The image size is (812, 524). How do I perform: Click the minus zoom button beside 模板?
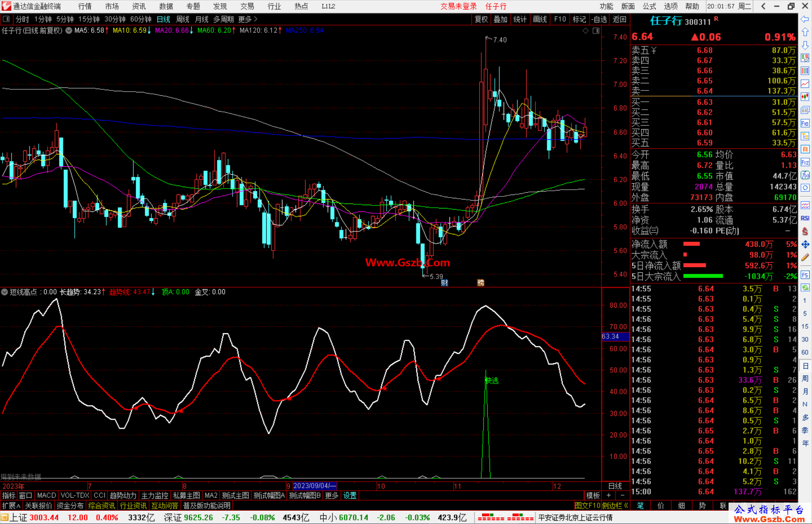click(622, 495)
